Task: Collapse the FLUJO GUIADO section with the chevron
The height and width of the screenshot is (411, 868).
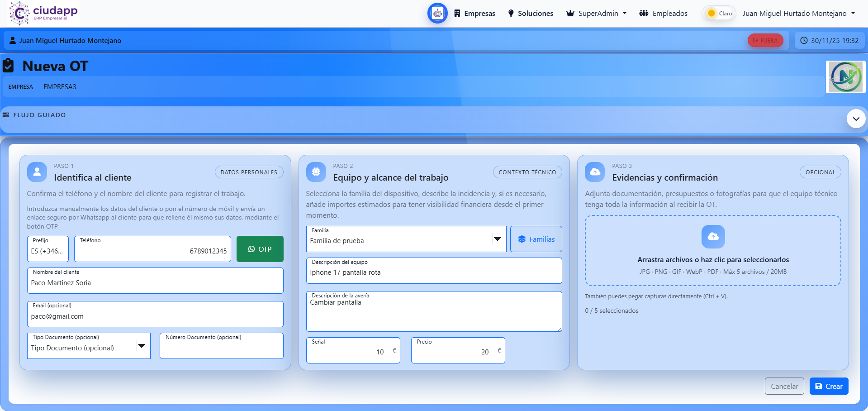Action: 855,119
